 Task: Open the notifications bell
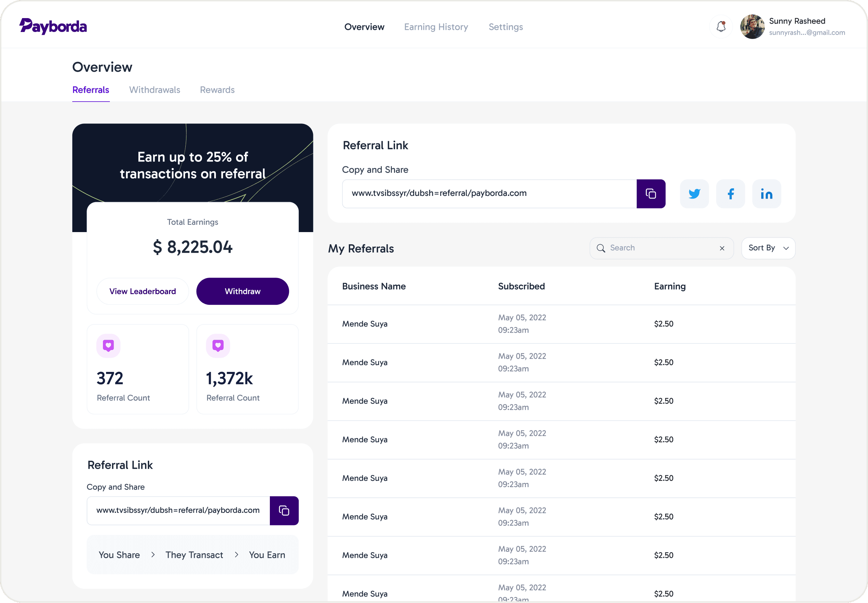click(x=721, y=26)
